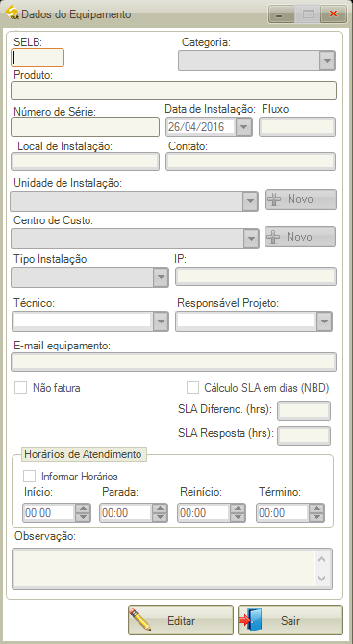The width and height of the screenshot is (353, 644).
Task: Click the plus icon beside Centro de Custo
Action: (273, 237)
